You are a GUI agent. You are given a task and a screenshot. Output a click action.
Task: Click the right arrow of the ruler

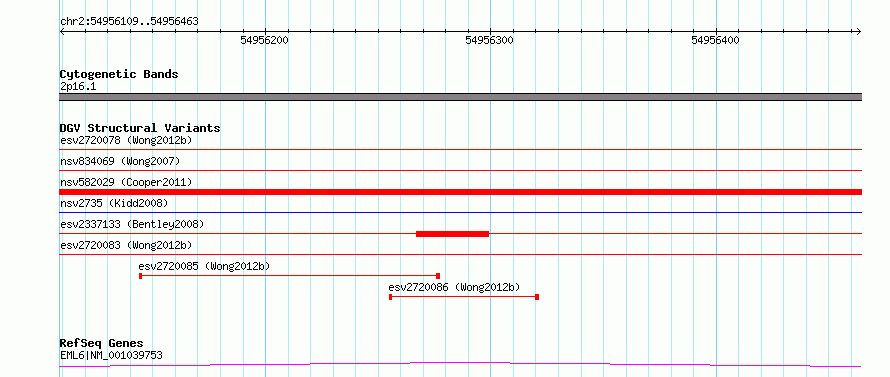859,31
